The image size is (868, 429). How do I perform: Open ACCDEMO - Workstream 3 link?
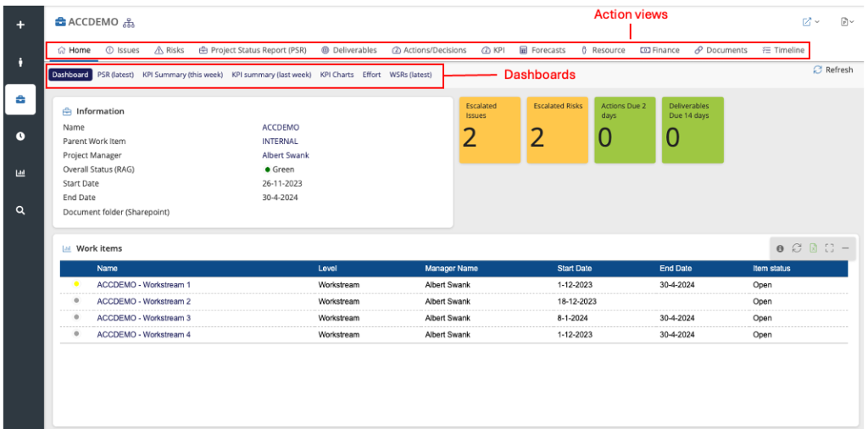point(143,318)
